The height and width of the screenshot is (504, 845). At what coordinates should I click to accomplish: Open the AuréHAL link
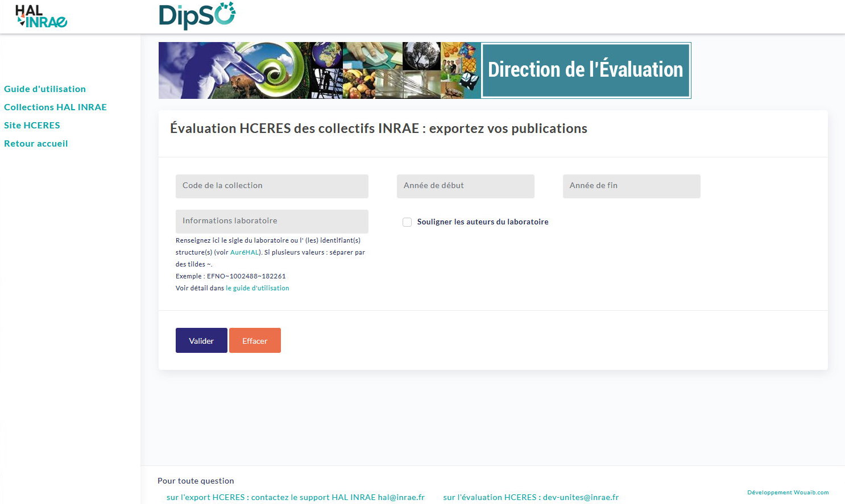(x=245, y=252)
